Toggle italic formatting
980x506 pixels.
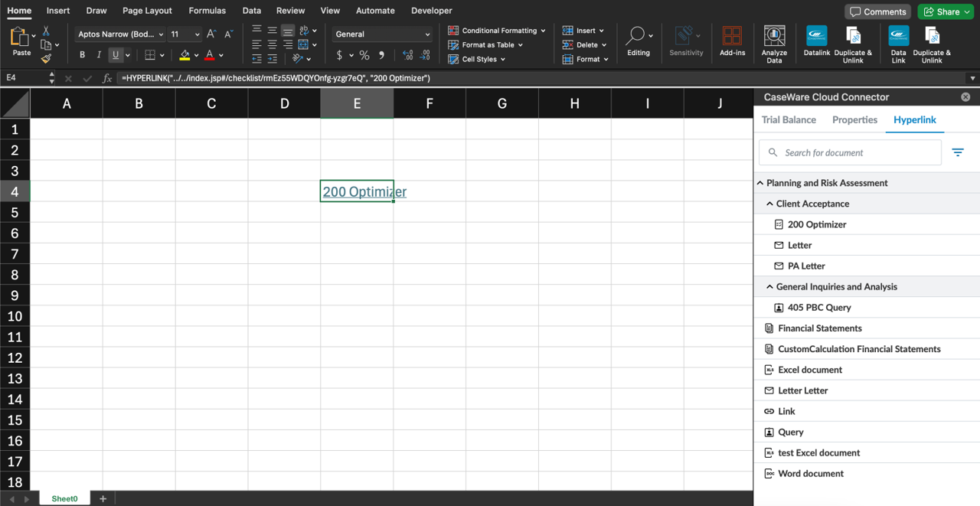(100, 54)
